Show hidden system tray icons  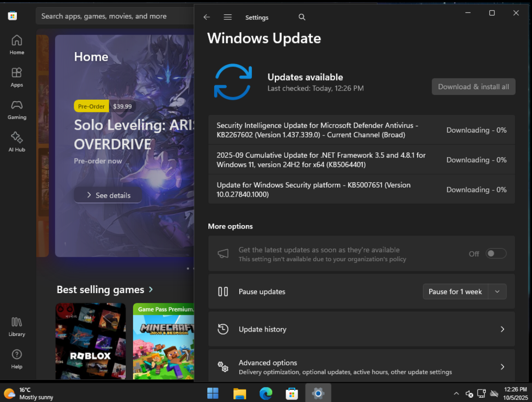(456, 393)
